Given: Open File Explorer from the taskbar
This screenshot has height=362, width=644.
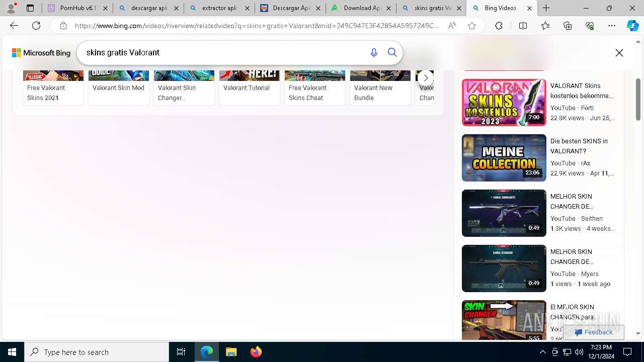Looking at the screenshot, I should click(231, 352).
